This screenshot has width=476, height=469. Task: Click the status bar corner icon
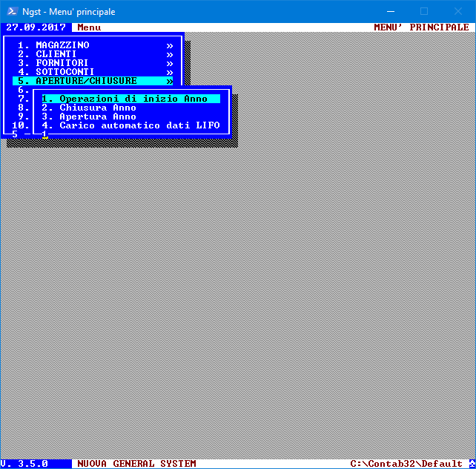[x=472, y=464]
